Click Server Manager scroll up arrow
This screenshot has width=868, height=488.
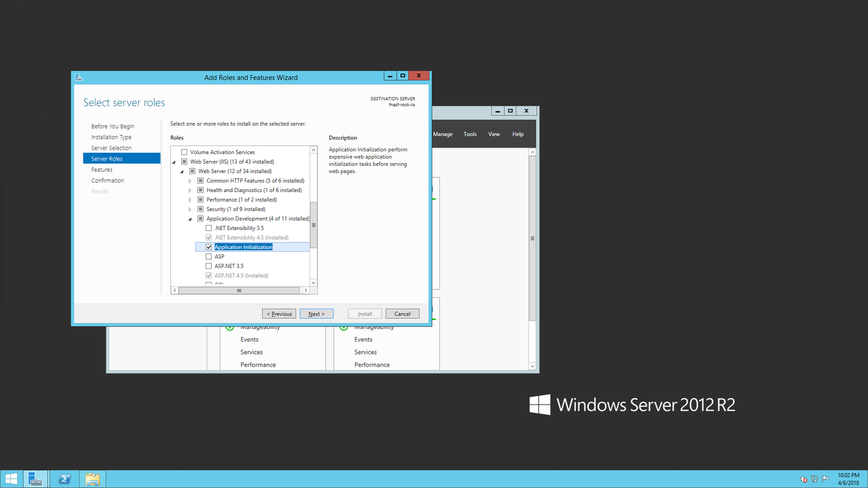point(532,152)
